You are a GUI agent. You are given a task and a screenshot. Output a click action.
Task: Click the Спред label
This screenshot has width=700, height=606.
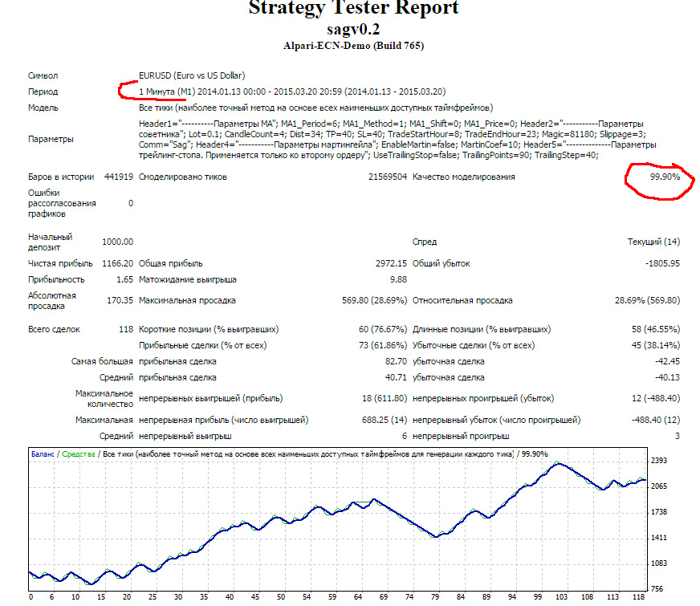click(424, 242)
